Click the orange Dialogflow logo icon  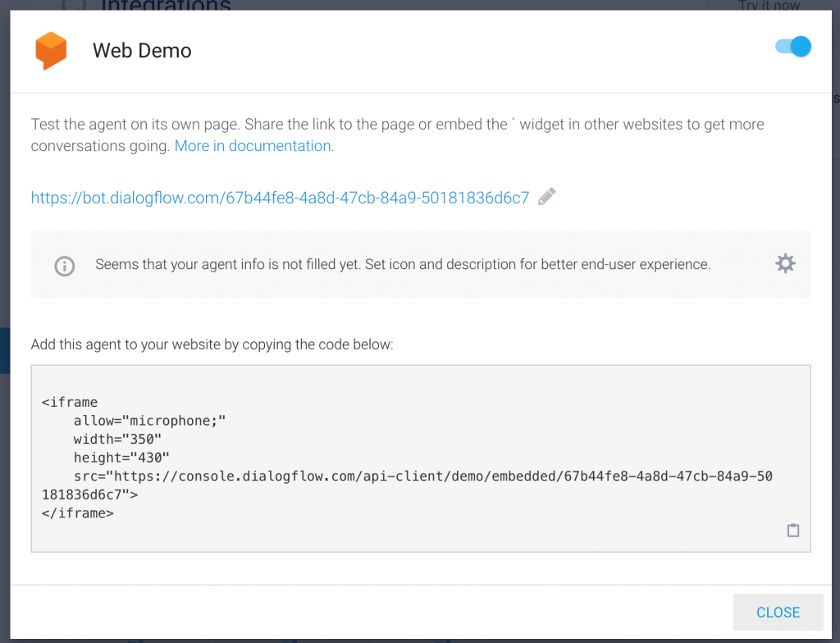50,50
